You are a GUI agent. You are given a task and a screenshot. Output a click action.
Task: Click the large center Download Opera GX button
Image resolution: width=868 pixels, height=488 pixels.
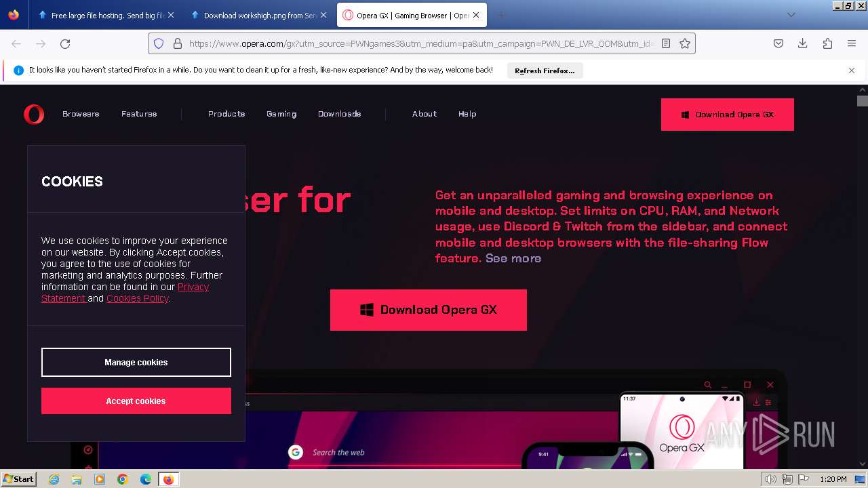pos(429,310)
